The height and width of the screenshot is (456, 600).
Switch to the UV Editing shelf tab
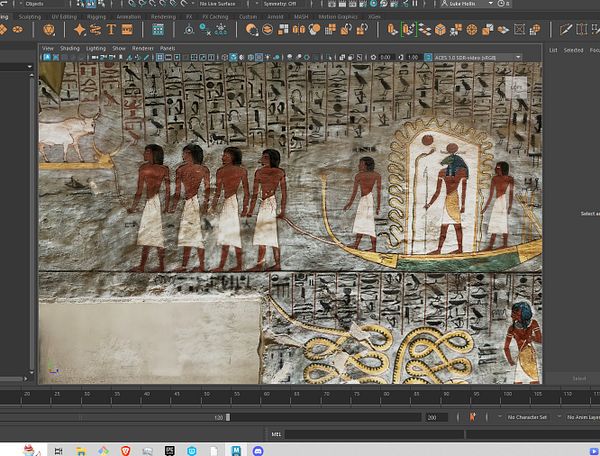pyautogui.click(x=63, y=16)
